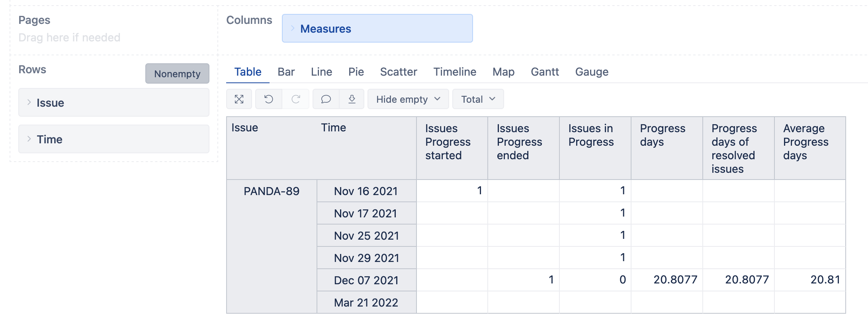Click the Average Progress days column header
The width and height of the screenshot is (868, 336).
(810, 148)
